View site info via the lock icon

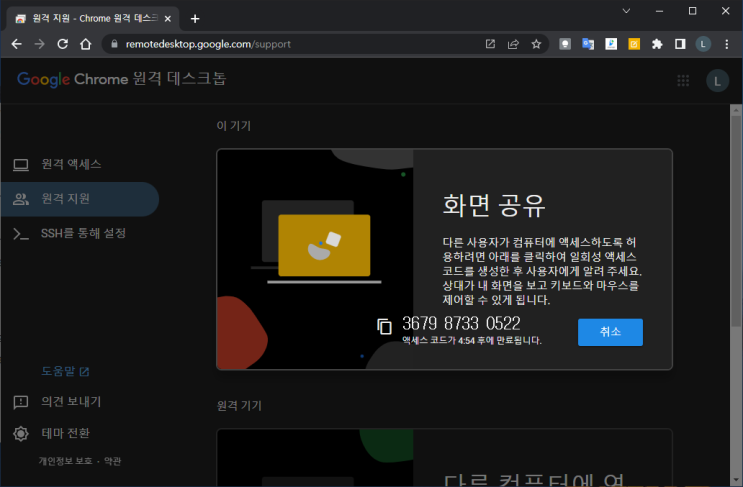point(114,44)
